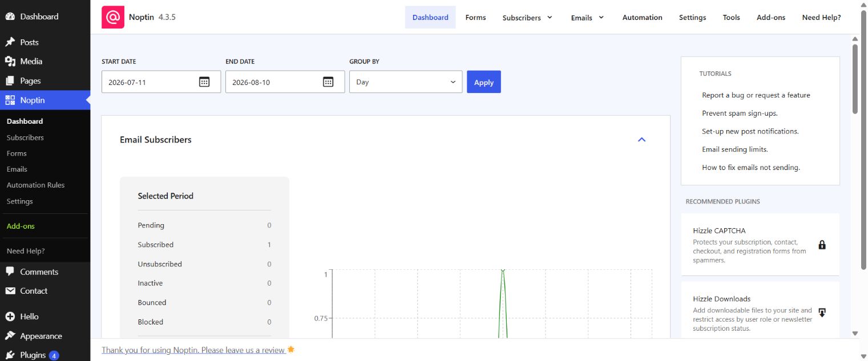Click the Noptin grid icon in the sidebar
Screen dimensions: 868x361
[10, 100]
